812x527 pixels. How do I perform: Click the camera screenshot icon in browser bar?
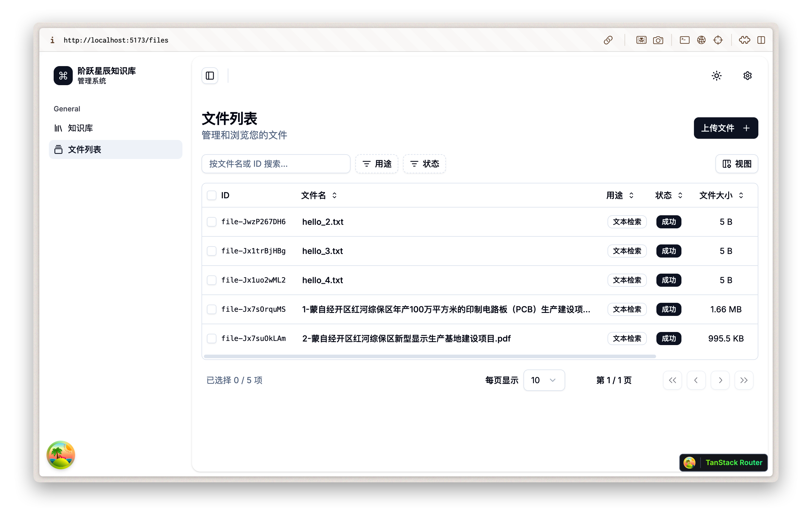click(658, 40)
